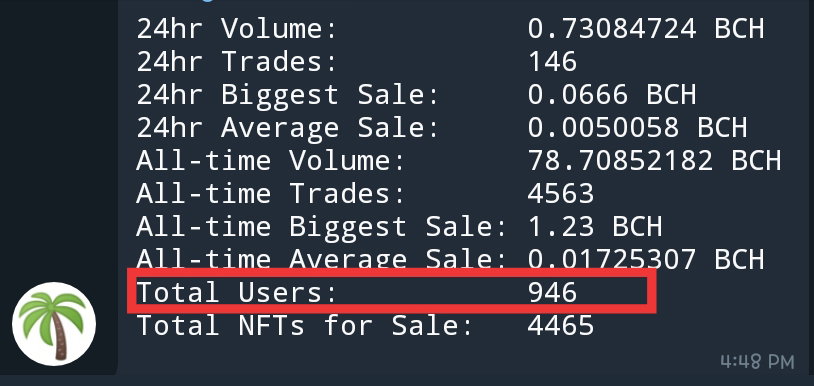The image size is (814, 386).
Task: Click the 946 total users value
Action: (552, 293)
